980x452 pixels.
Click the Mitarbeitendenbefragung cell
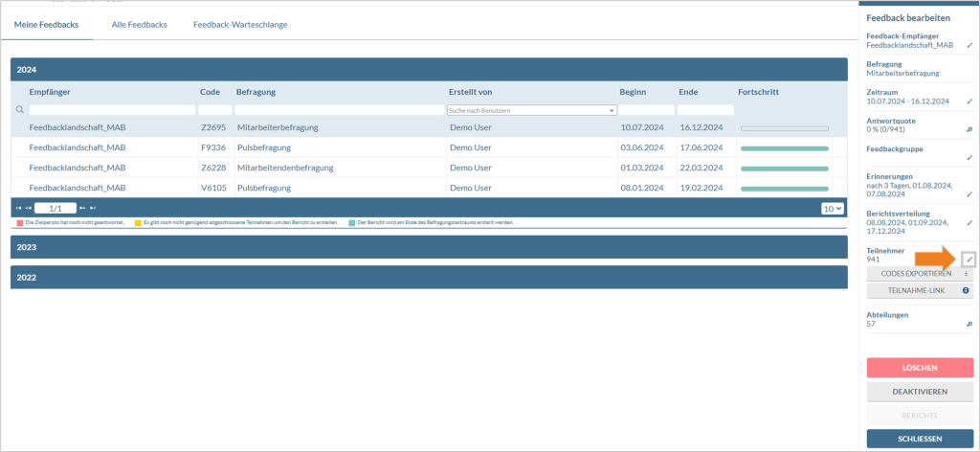point(285,169)
